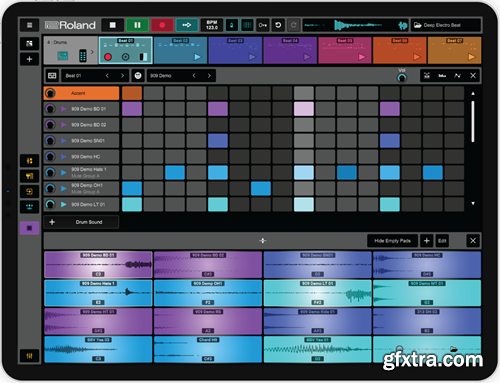Open the teal pads icon in left sidebar

[x=29, y=207]
